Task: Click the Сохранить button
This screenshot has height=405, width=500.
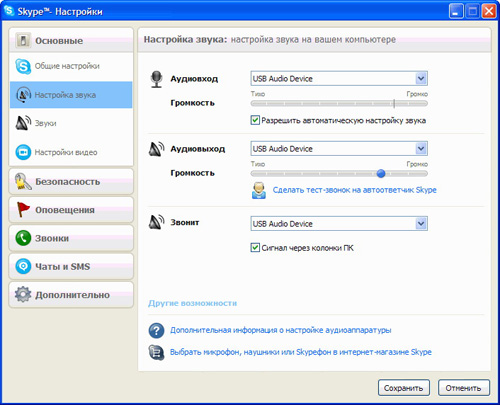Action: [x=404, y=388]
